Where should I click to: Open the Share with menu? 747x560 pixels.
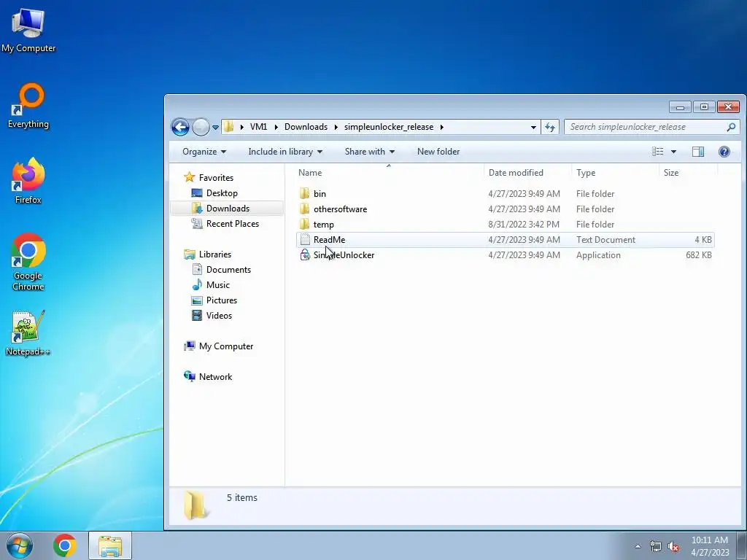click(x=370, y=152)
